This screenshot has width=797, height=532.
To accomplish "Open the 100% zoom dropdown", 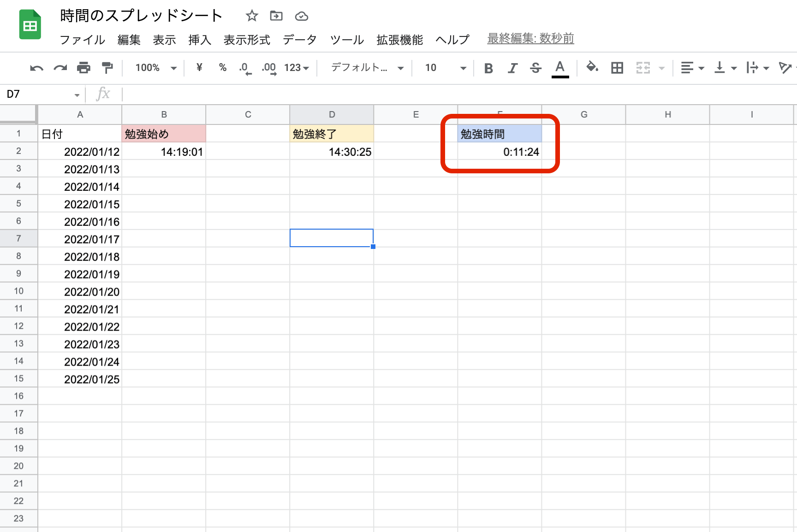I will click(156, 68).
